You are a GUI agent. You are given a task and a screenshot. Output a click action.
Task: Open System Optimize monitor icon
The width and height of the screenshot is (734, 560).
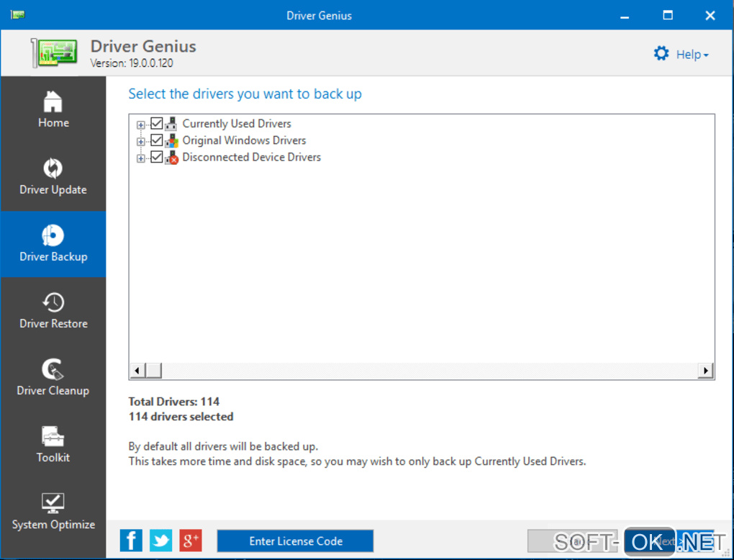point(53,503)
